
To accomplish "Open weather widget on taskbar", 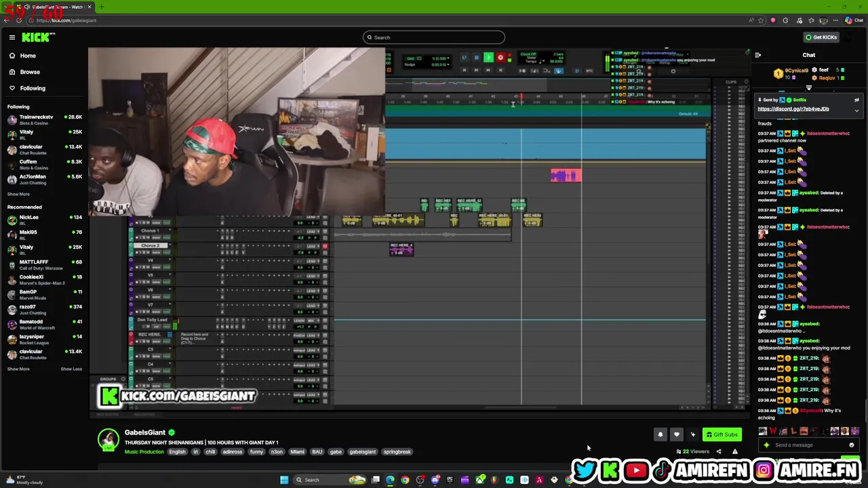I will (x=23, y=480).
